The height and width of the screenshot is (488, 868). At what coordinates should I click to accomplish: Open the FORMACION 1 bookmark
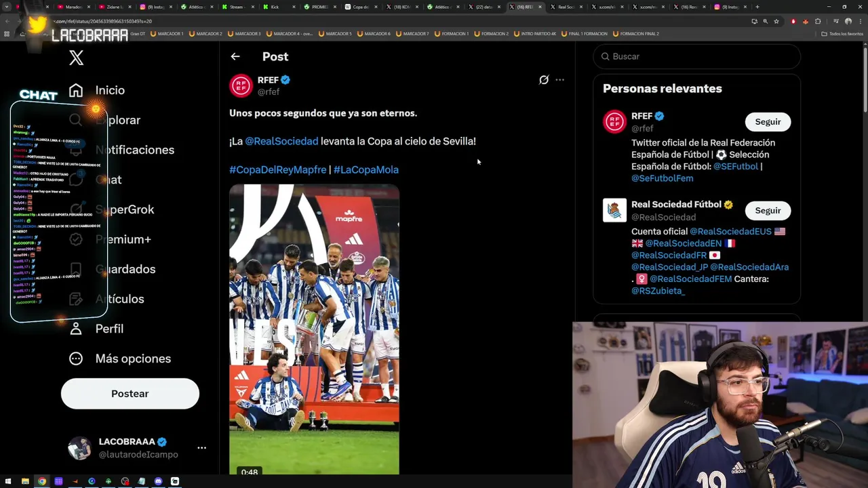point(451,33)
